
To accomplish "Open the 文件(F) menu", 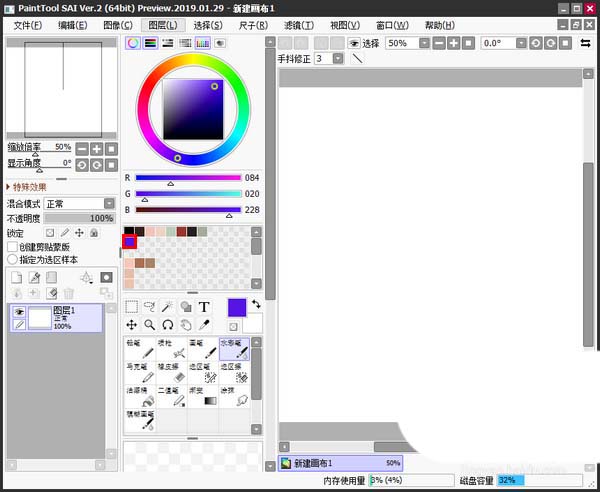I will 28,25.
